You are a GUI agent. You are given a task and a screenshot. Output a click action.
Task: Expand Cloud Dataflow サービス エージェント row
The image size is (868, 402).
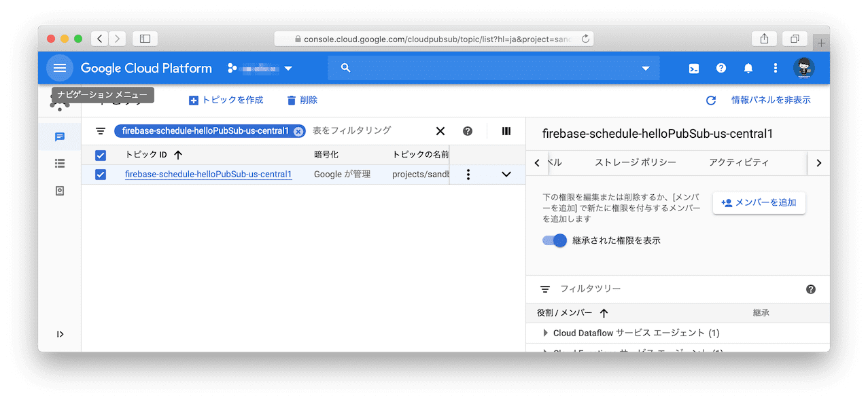[x=545, y=333]
